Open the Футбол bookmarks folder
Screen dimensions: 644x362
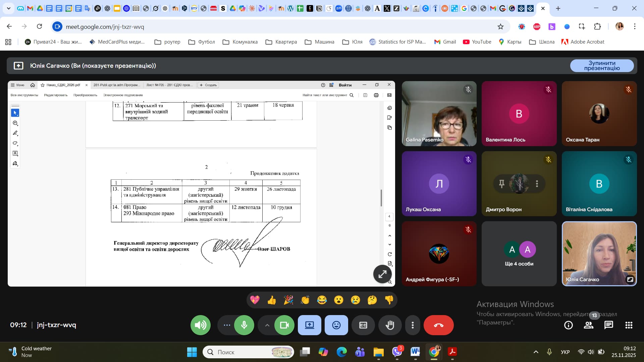coord(202,42)
